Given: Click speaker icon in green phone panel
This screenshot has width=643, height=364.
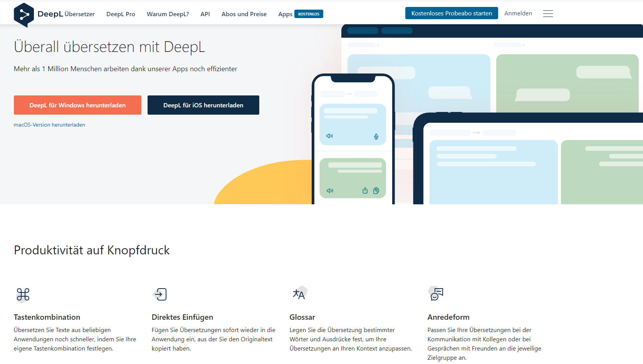Looking at the screenshot, I should (x=330, y=191).
